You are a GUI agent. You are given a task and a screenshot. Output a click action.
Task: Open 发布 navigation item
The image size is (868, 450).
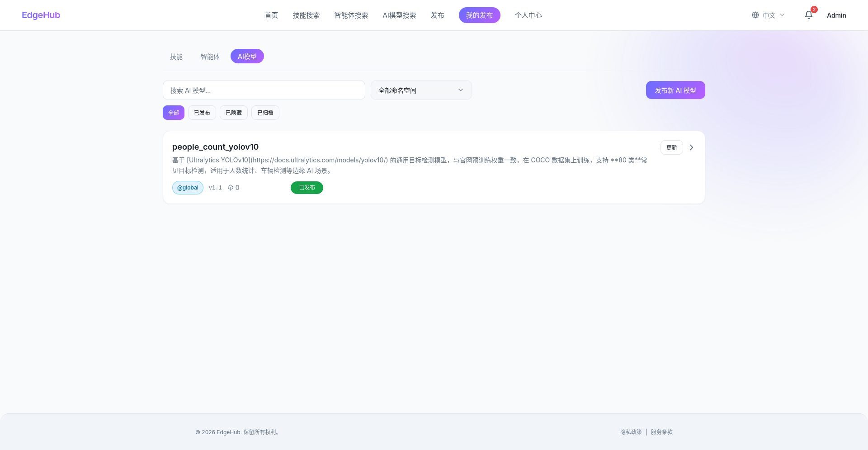437,15
